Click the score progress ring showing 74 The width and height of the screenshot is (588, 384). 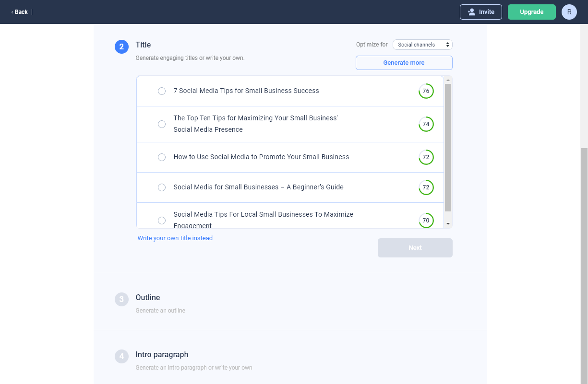click(426, 124)
